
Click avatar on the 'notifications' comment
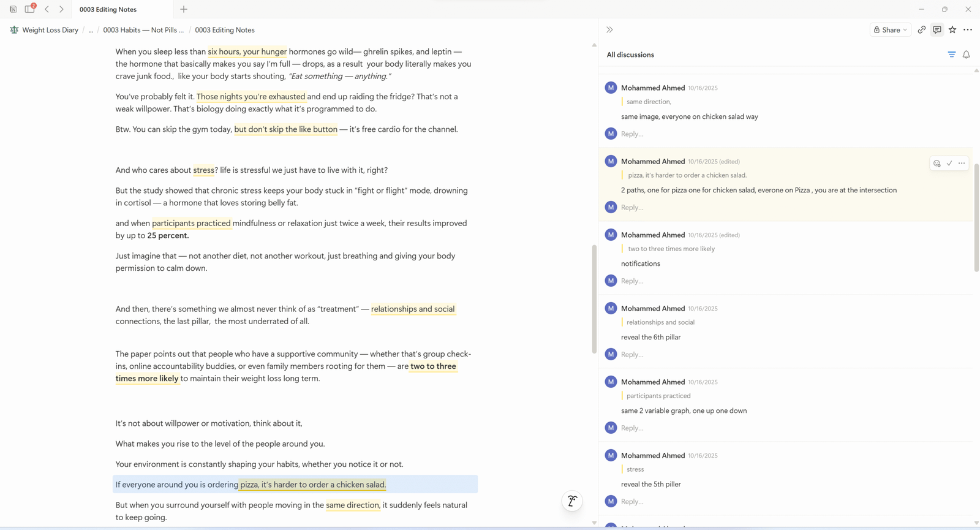611,235
